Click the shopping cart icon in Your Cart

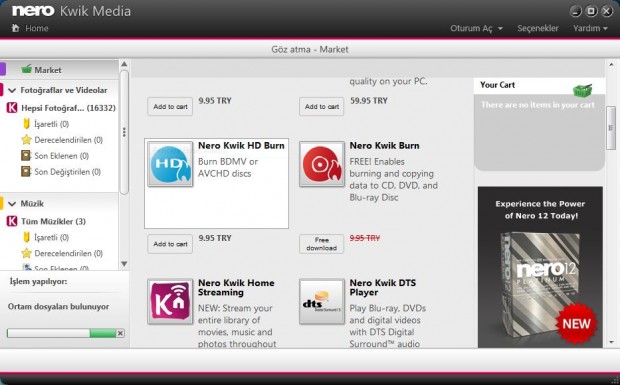click(x=582, y=91)
